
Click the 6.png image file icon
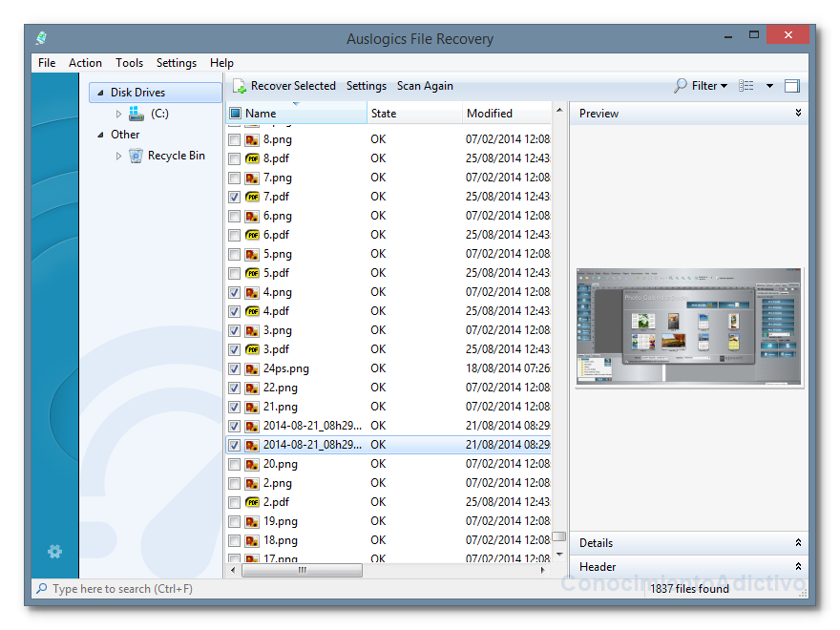click(252, 216)
